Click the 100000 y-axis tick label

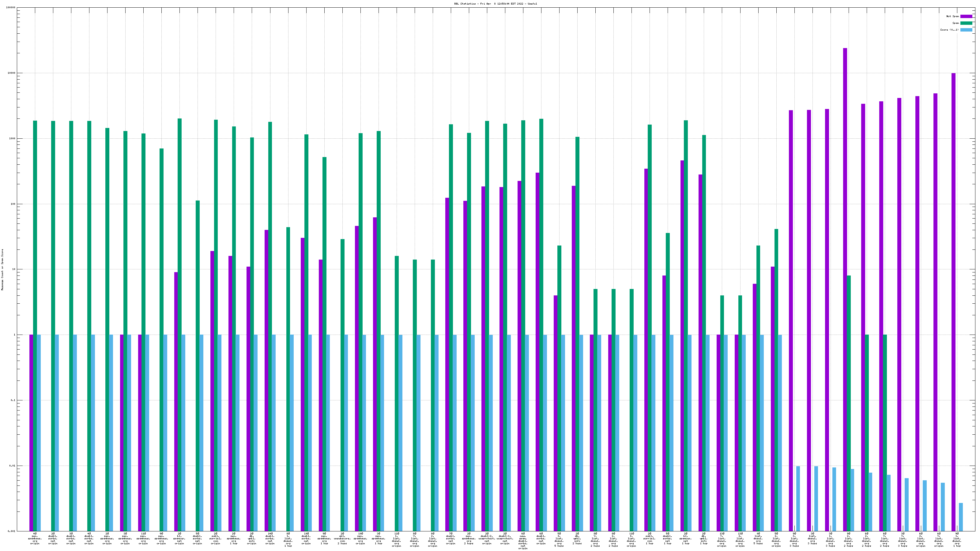(x=10, y=8)
